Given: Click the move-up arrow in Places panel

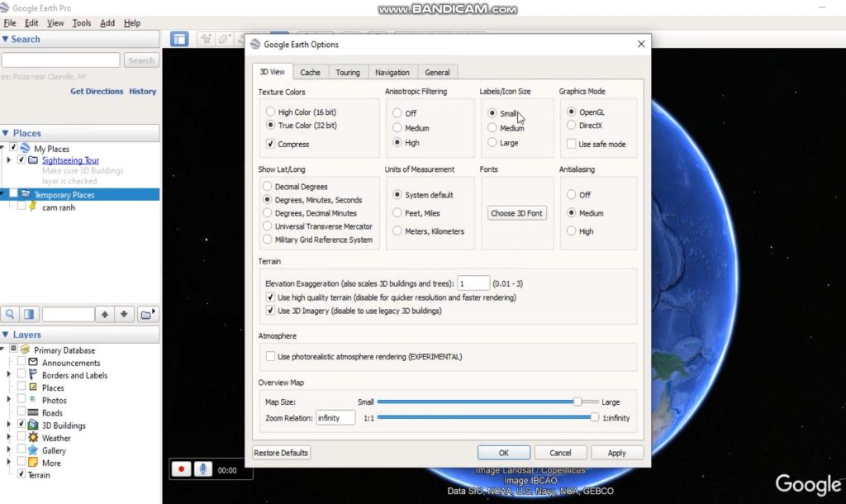Looking at the screenshot, I should tap(104, 314).
